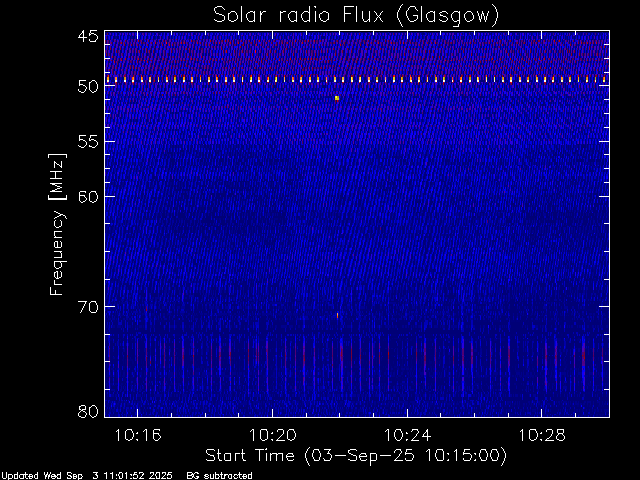The image size is (640, 480).
Task: Click the 55 frequency tick label
Action: (88, 142)
